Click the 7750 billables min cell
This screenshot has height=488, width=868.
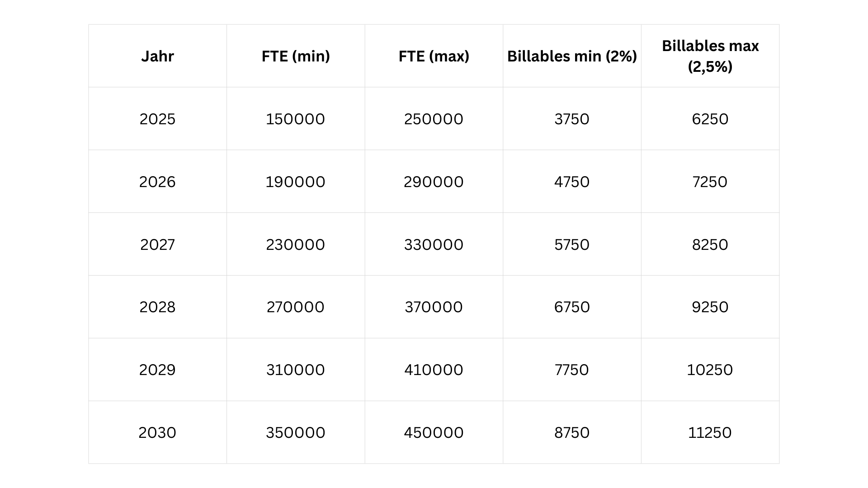pyautogui.click(x=572, y=370)
